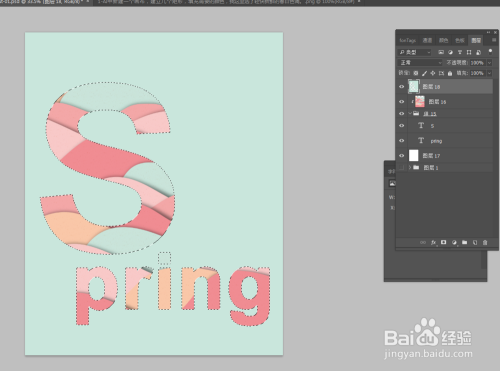The height and width of the screenshot is (371, 500).
Task: Expand the collapsed 图层 1 group arrow
Action: coord(410,167)
